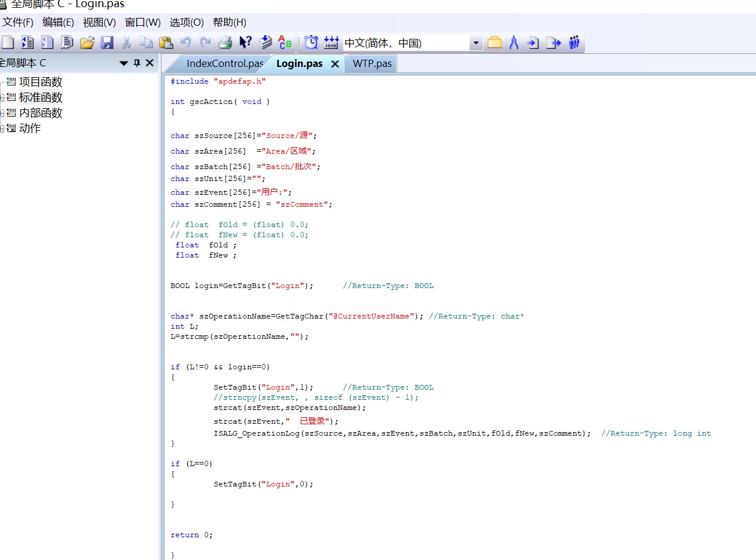Open the language dropdown 中文(简体，中国)
Viewport: 756px width, 560px height.
coord(476,43)
